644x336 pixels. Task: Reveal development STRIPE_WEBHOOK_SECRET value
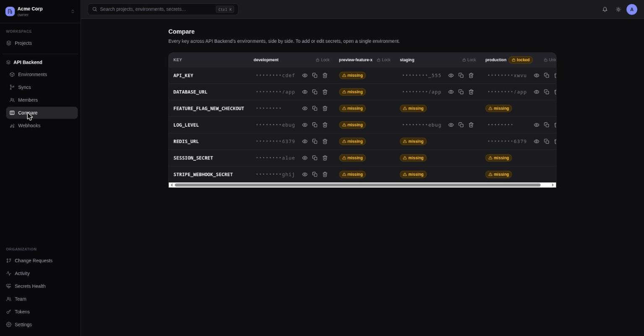tap(305, 175)
